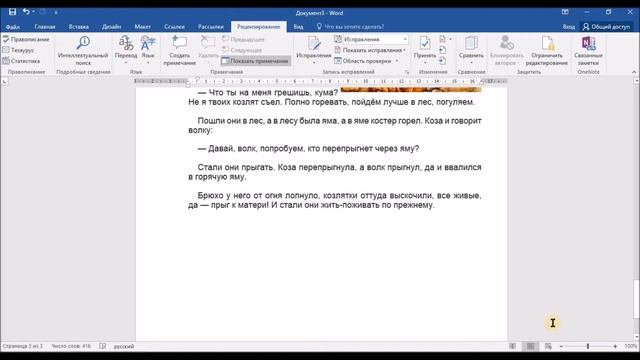Viewport: 640px width, 360px height.
Task: Click the zoom out minus button
Action: click(x=561, y=346)
